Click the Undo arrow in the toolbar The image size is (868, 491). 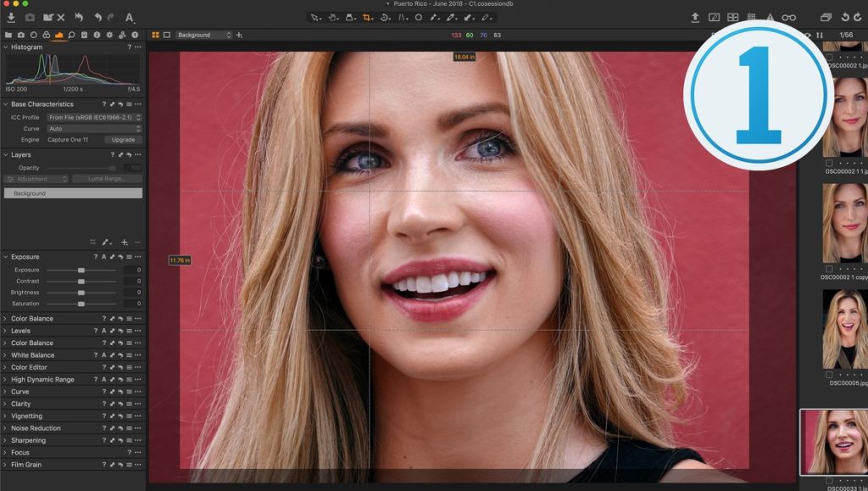(97, 17)
